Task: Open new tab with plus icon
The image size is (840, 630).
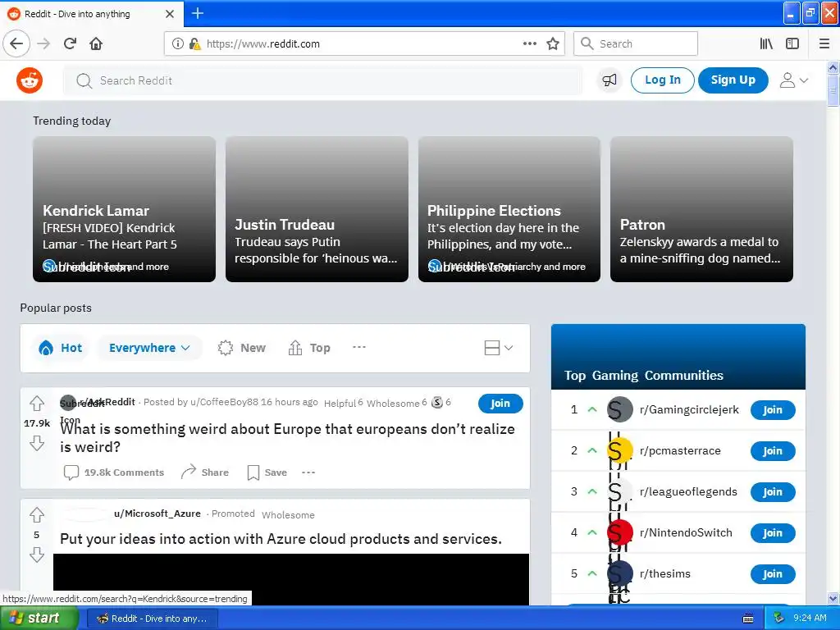Action: pyautogui.click(x=197, y=13)
